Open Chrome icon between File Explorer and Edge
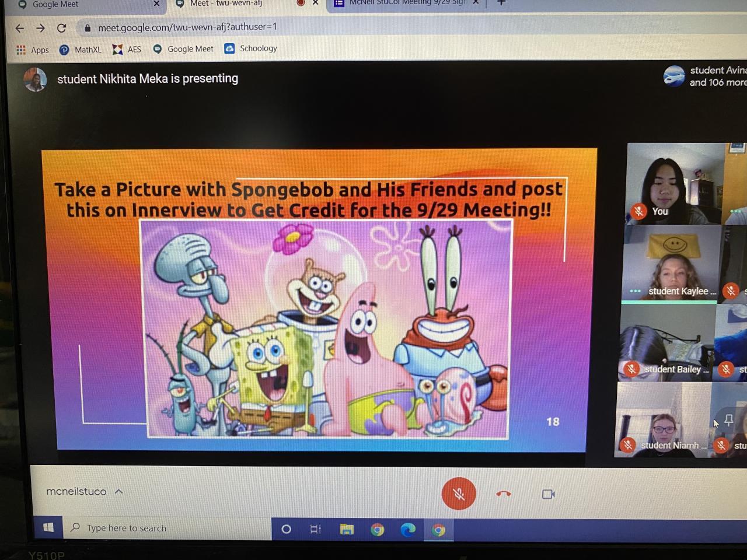This screenshot has width=747, height=560. click(378, 530)
